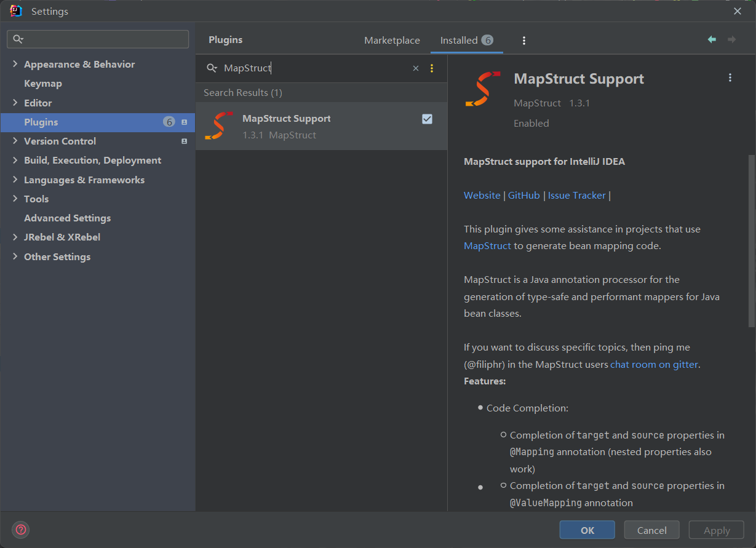Viewport: 756px width, 548px height.
Task: Expand the Editor settings node
Action: point(15,103)
